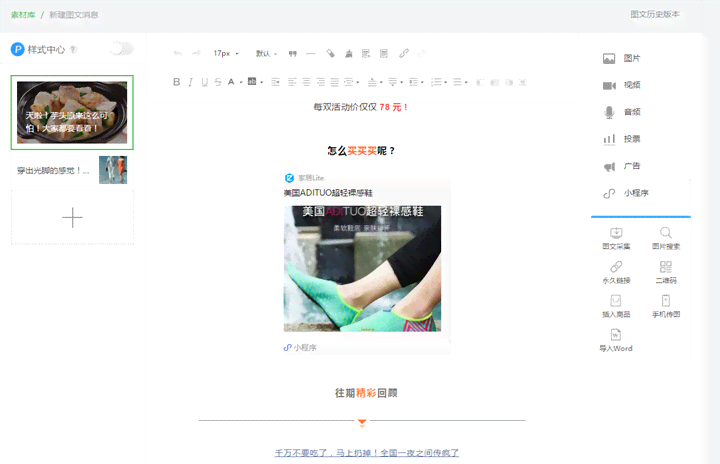The width and height of the screenshot is (720, 464).
Task: Insert a horizontal rule line
Action: click(x=311, y=54)
